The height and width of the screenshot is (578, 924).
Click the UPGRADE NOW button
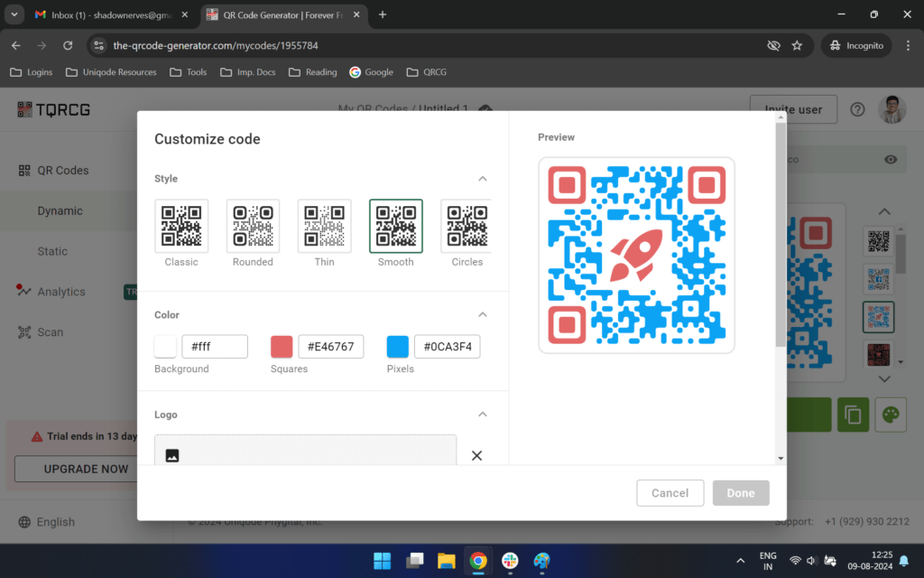(86, 469)
